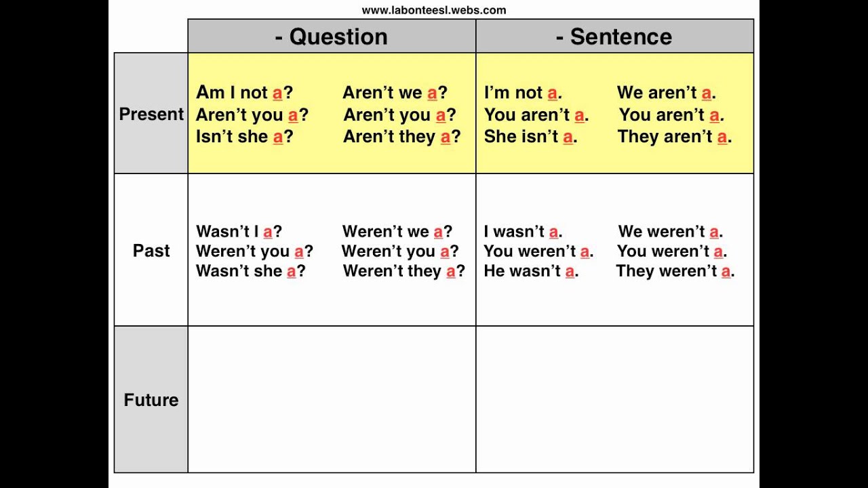Select the Past row label

[151, 251]
